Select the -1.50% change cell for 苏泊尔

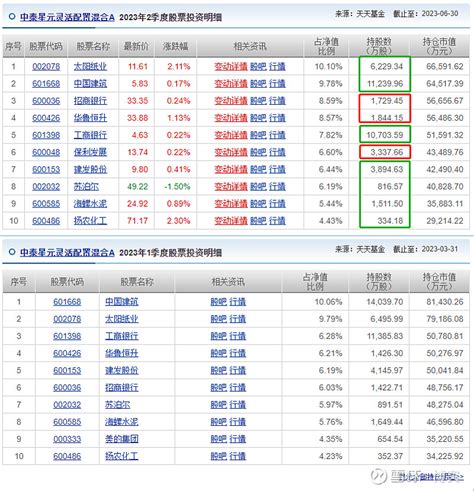[177, 187]
